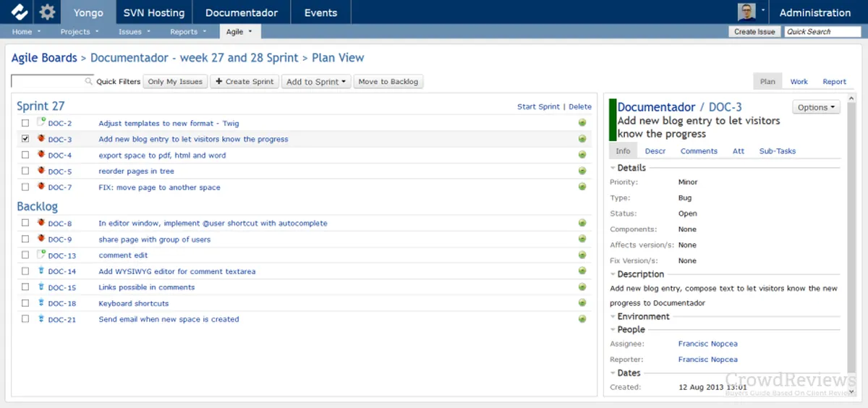Open the Options dropdown for DOC-3

tap(817, 107)
